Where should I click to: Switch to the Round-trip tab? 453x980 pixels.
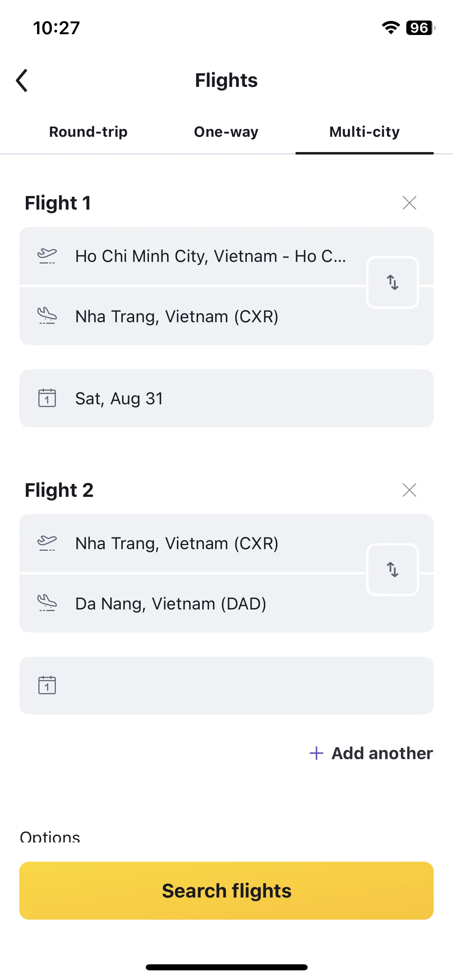tap(88, 132)
